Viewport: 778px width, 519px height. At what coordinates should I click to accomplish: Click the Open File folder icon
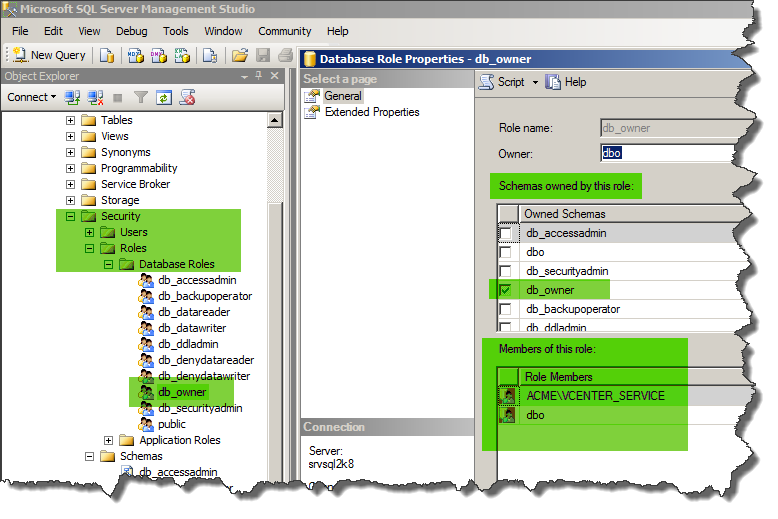(x=240, y=55)
